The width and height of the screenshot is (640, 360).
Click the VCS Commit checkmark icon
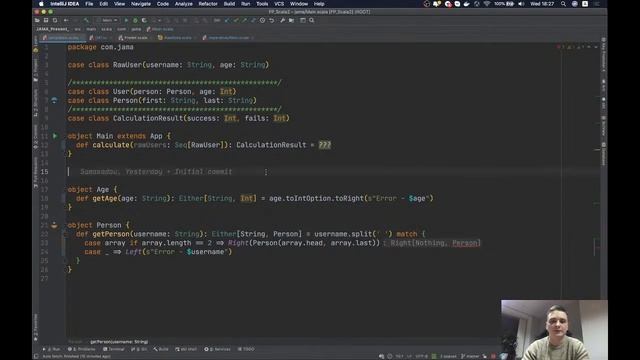coord(236,20)
